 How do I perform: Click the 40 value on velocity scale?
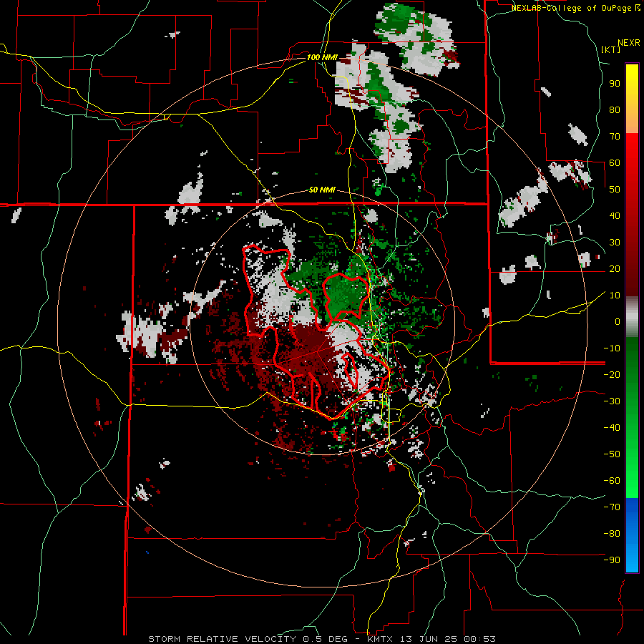pos(615,216)
